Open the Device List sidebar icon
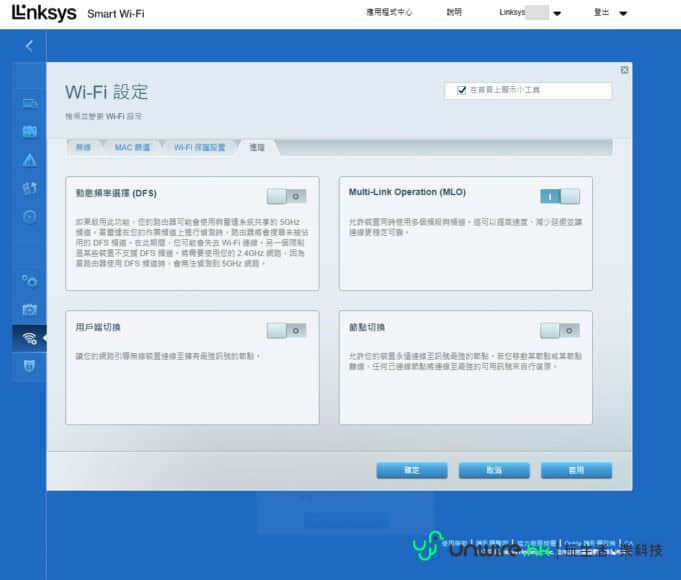This screenshot has height=580, width=681. click(x=29, y=103)
